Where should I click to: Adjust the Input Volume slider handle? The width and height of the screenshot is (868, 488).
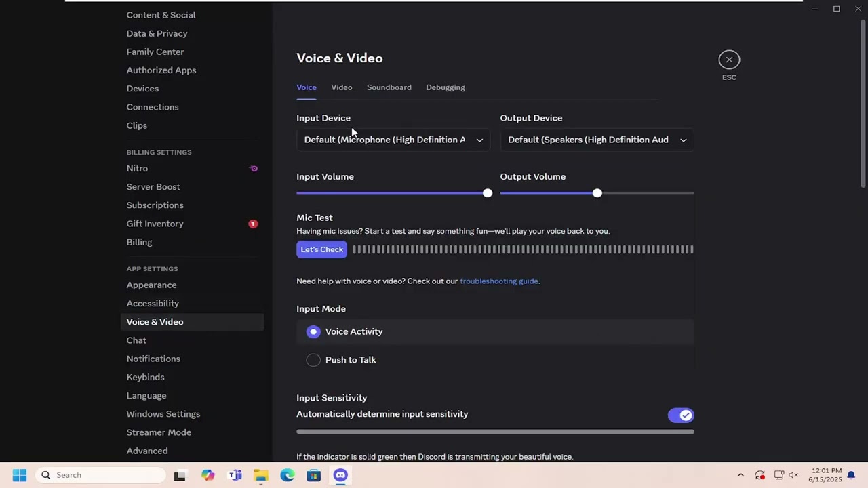tap(488, 193)
